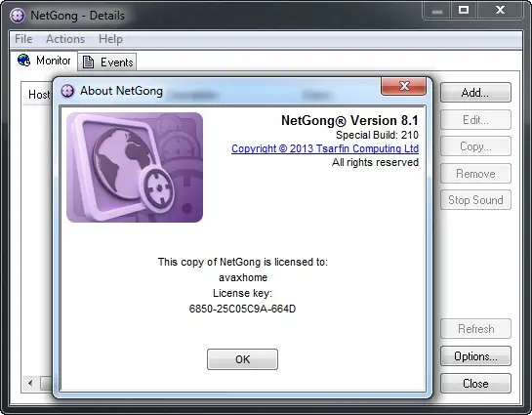Open the Tsarfin Computing copyright link

point(325,148)
